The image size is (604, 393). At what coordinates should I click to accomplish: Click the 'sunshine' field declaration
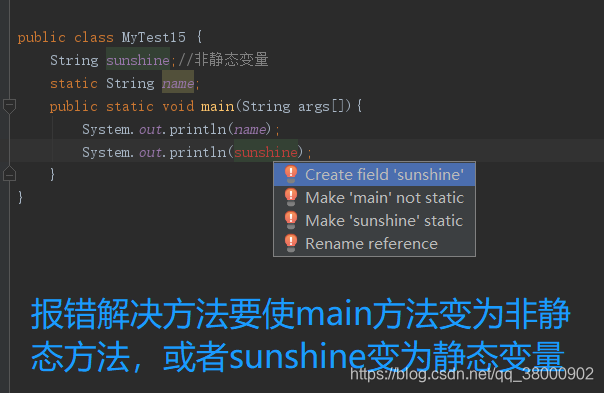pyautogui.click(x=138, y=60)
